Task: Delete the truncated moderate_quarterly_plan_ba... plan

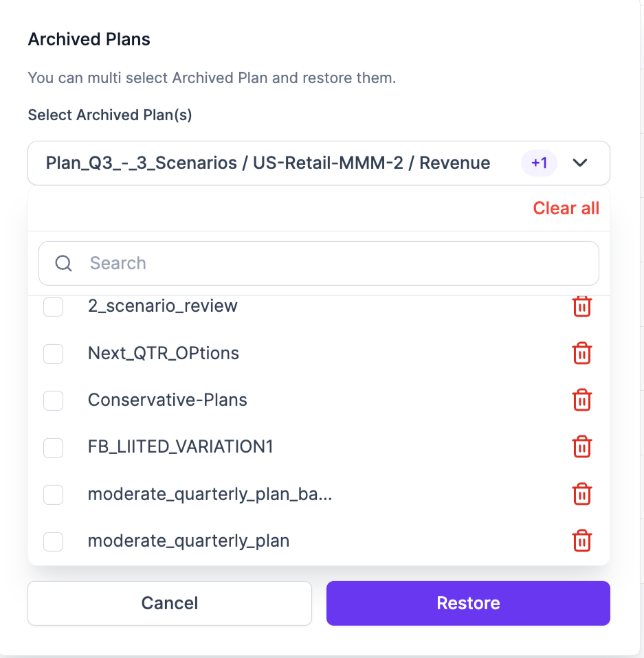Action: coord(581,494)
